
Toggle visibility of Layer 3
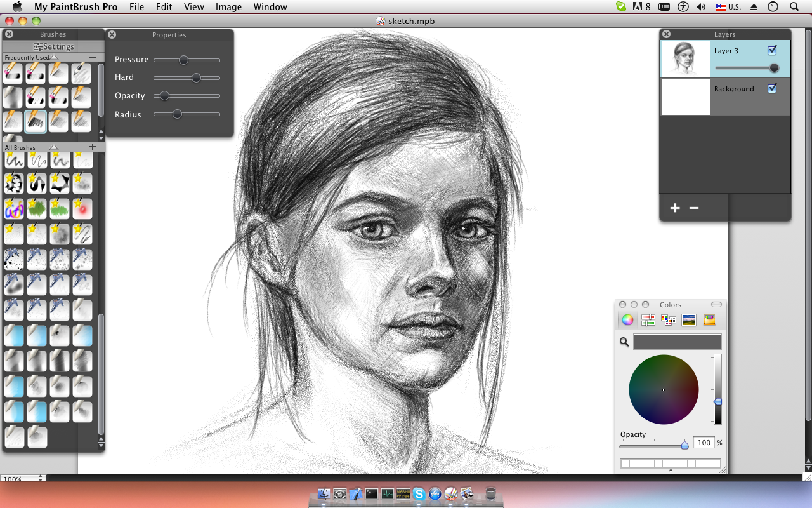[x=772, y=51]
